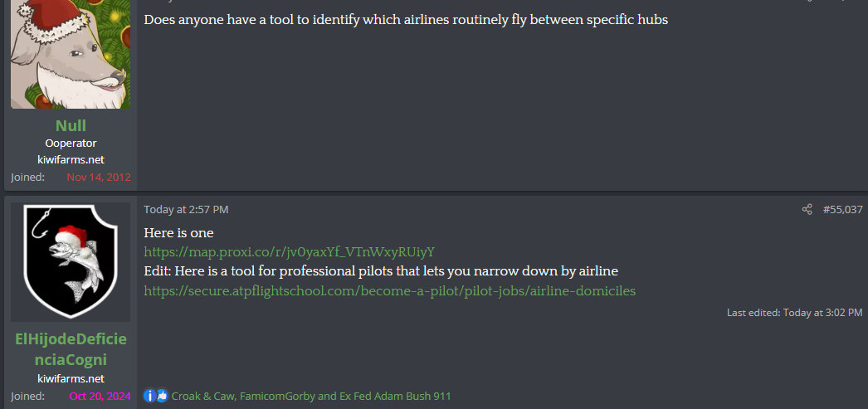The height and width of the screenshot is (409, 868).
Task: Open the map.proxi.co link
Action: point(290,251)
